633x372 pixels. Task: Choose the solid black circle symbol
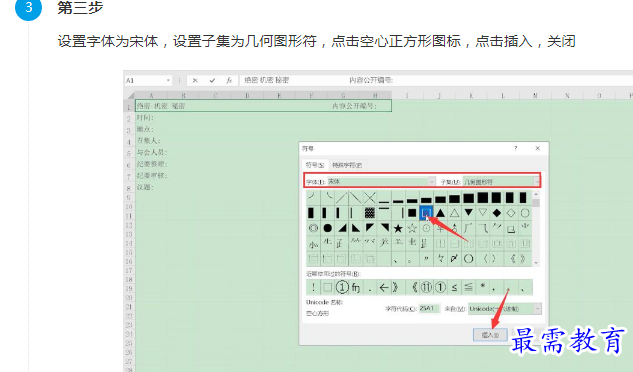pos(327,228)
